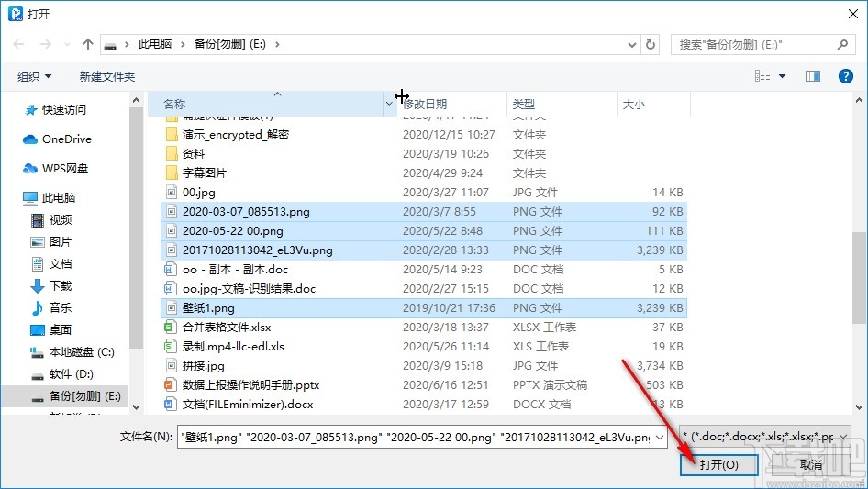Select file 壁纸1.png

(424, 308)
